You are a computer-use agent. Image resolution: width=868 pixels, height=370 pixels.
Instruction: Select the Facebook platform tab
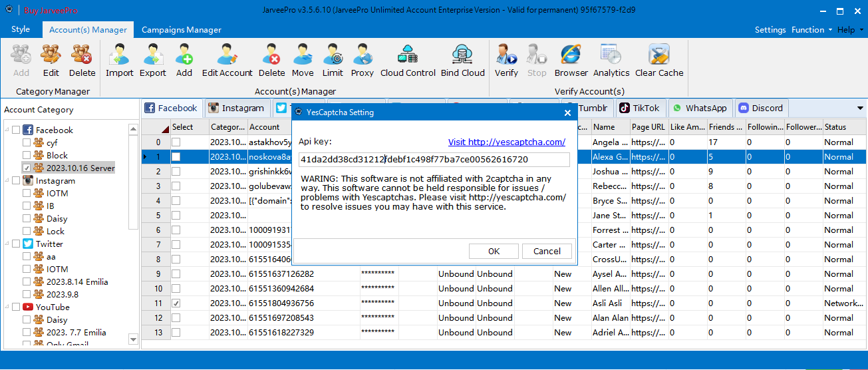(171, 108)
